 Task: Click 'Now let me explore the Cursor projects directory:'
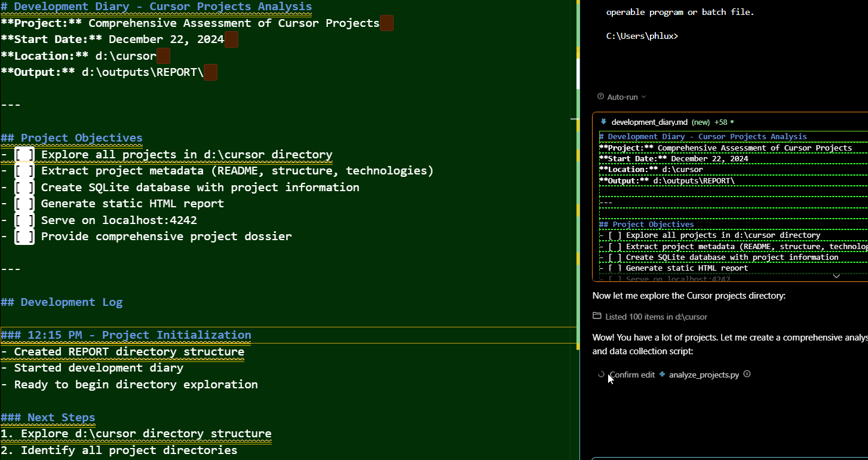[689, 296]
